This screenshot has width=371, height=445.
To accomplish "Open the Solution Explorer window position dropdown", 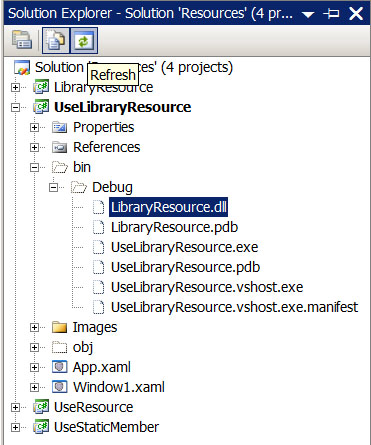I will tap(308, 14).
